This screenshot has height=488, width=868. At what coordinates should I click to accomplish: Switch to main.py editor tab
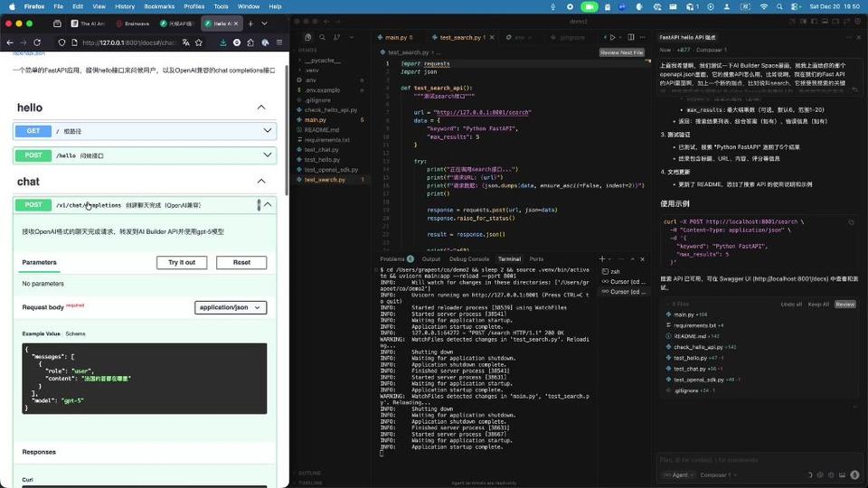(x=399, y=38)
